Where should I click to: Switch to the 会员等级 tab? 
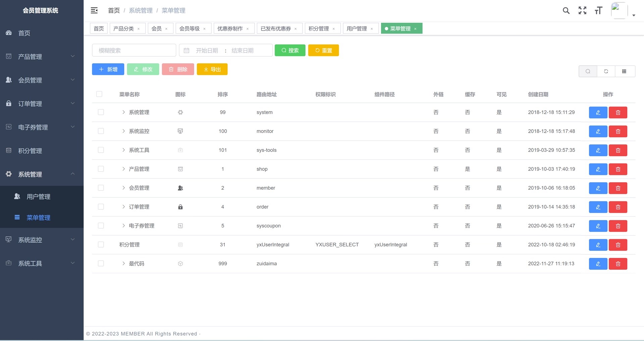click(190, 29)
